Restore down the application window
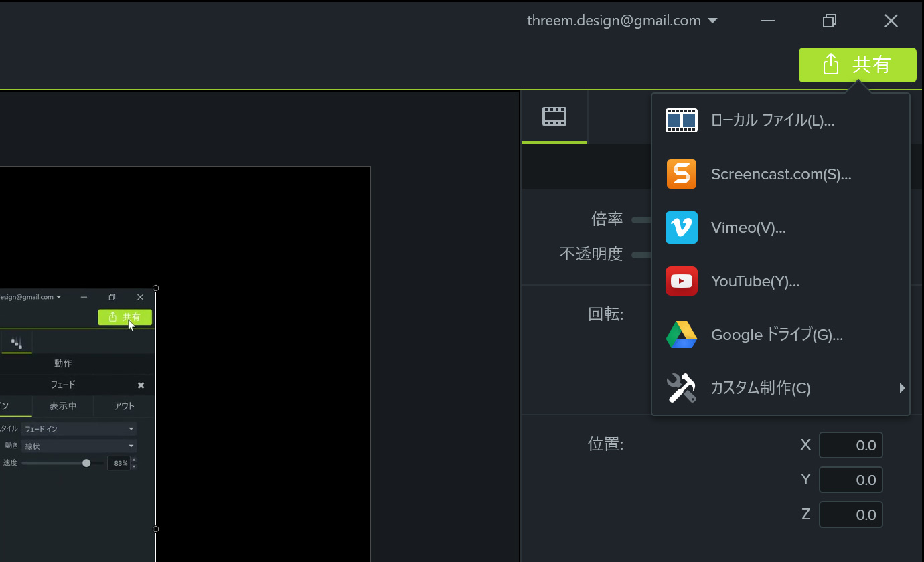The image size is (924, 562). pyautogui.click(x=829, y=21)
